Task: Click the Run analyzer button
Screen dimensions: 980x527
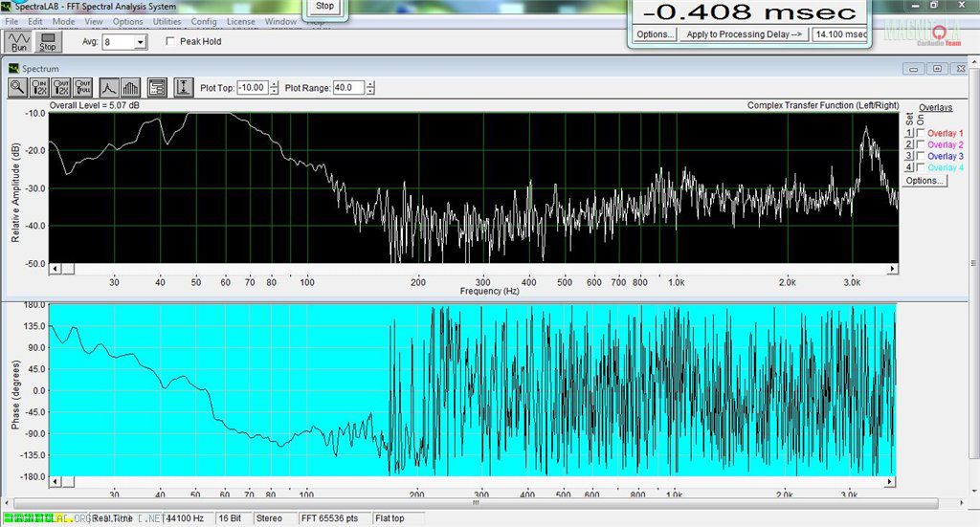Action: click(x=18, y=41)
